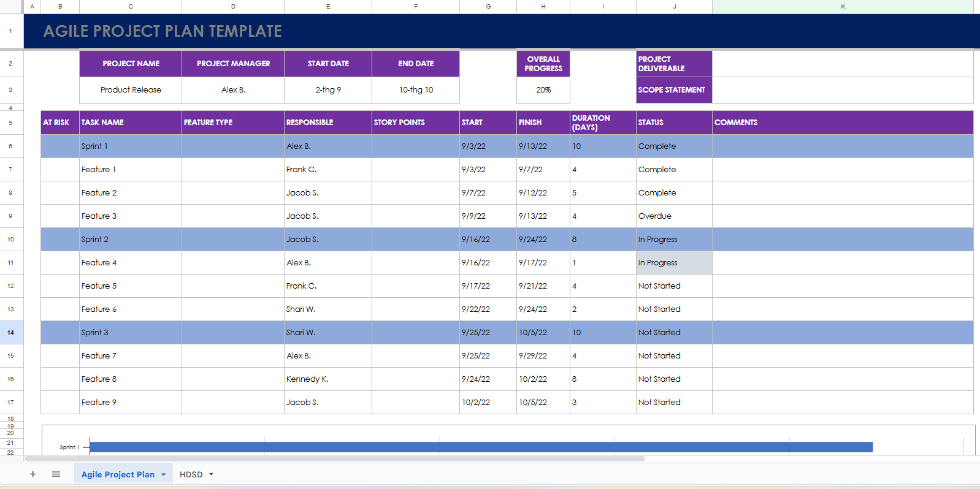The image size is (980, 489).
Task: Click the Add Sheet plus icon
Action: coord(33,474)
